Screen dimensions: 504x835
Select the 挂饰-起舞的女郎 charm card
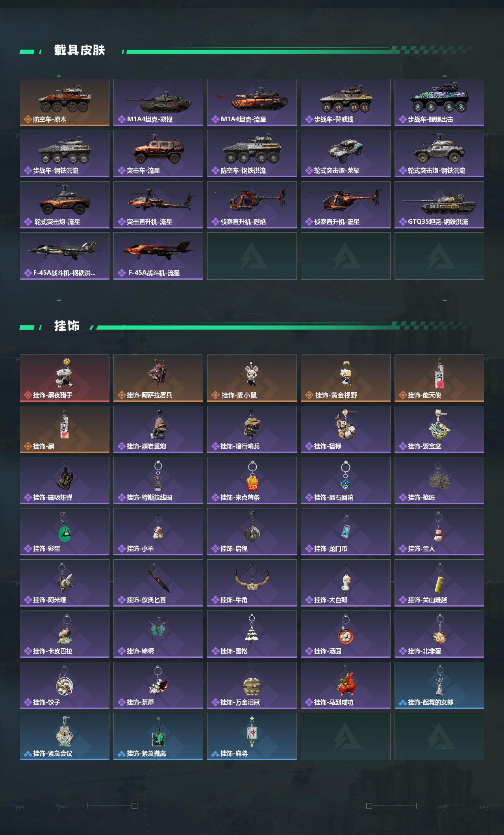click(x=439, y=685)
